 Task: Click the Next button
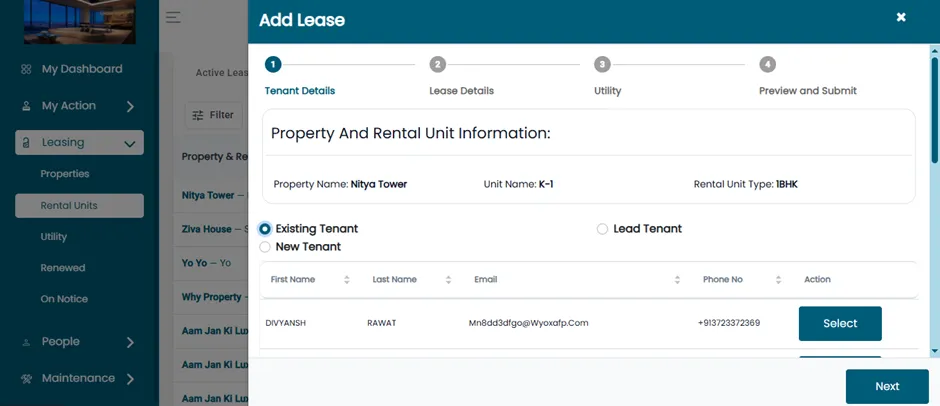[x=887, y=386]
